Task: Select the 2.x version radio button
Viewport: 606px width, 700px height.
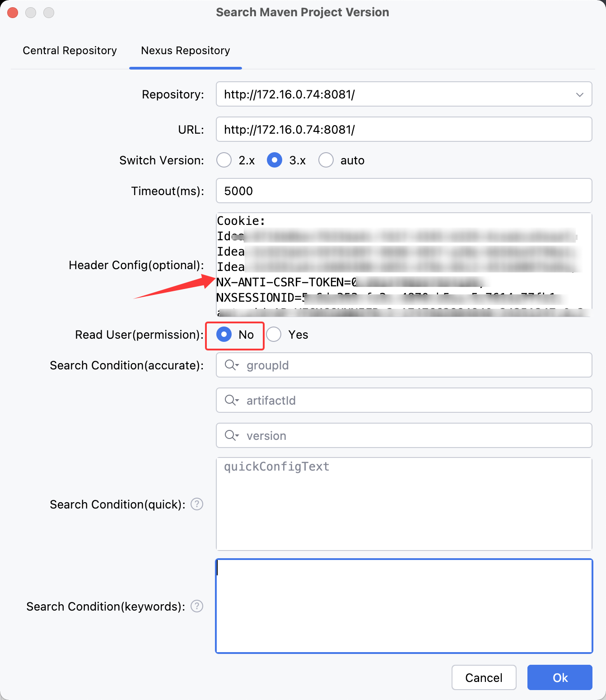Action: point(224,160)
